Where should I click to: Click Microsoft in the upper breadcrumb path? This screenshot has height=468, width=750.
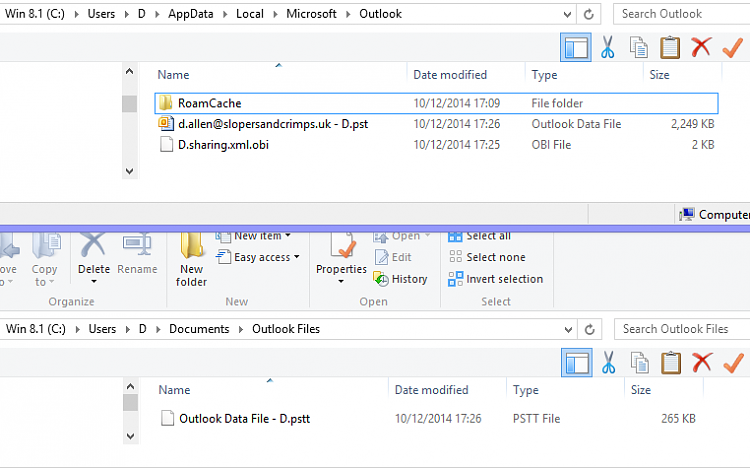click(311, 14)
